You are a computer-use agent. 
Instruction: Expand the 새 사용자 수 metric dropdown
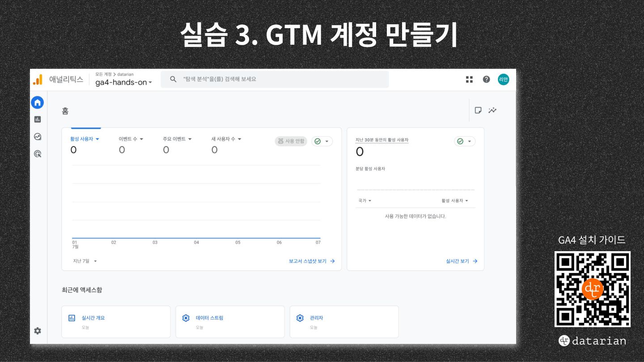coord(226,139)
